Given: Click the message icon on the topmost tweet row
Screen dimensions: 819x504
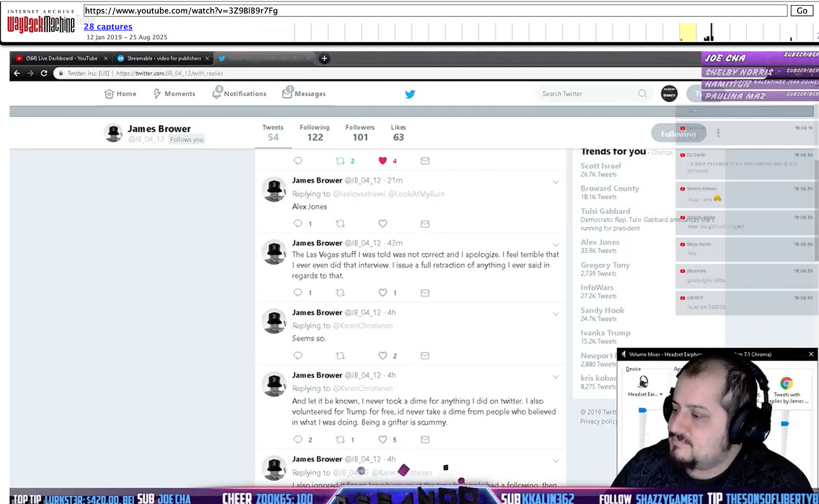Looking at the screenshot, I should pyautogui.click(x=425, y=161).
